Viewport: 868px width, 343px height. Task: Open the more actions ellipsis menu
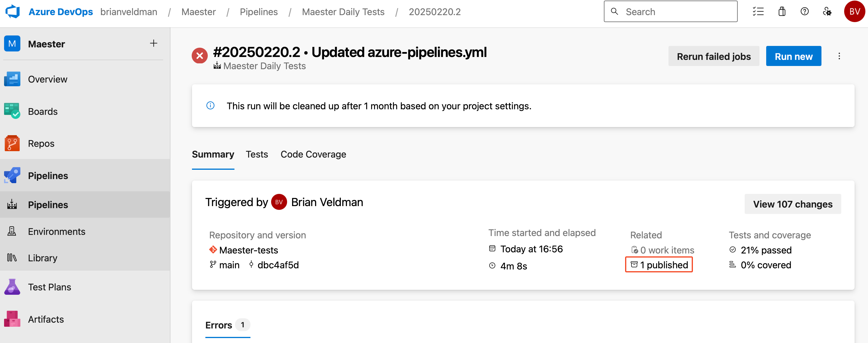click(839, 56)
